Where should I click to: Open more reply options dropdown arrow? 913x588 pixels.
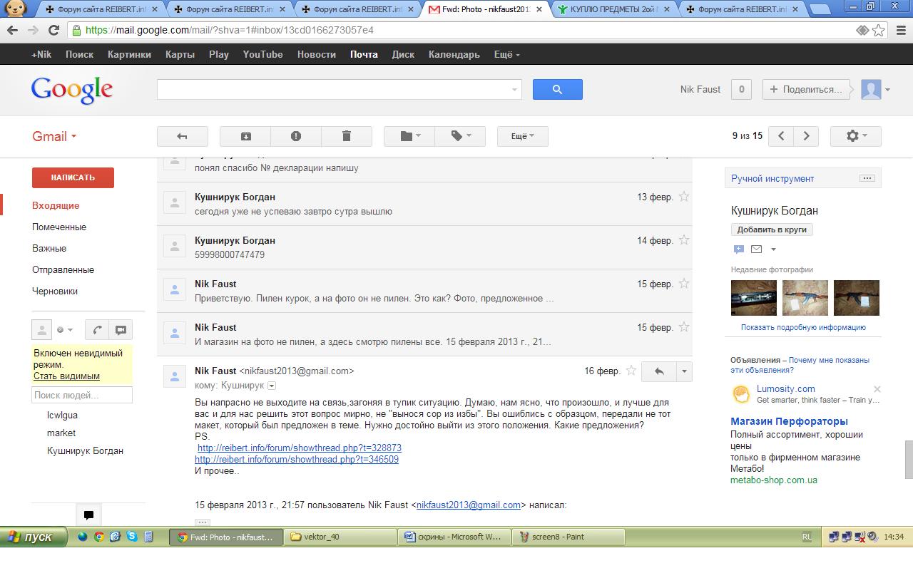point(684,371)
